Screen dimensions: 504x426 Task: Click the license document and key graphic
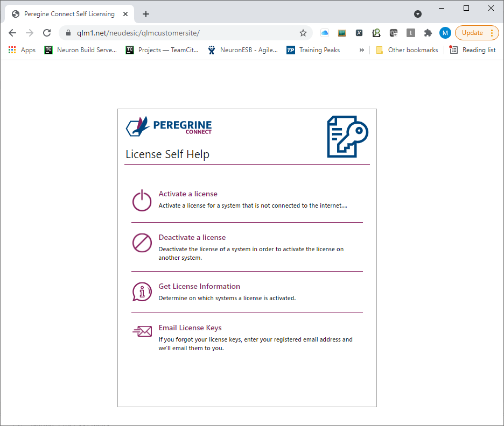pyautogui.click(x=347, y=137)
